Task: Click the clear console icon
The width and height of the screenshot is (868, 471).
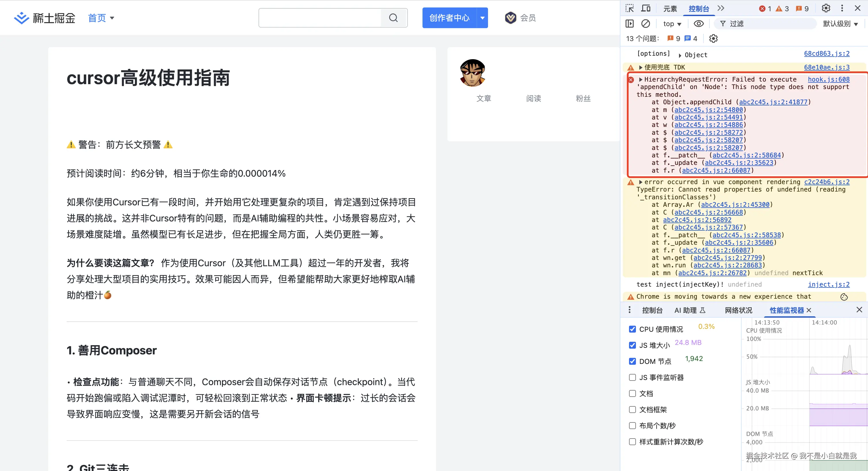Action: point(646,23)
